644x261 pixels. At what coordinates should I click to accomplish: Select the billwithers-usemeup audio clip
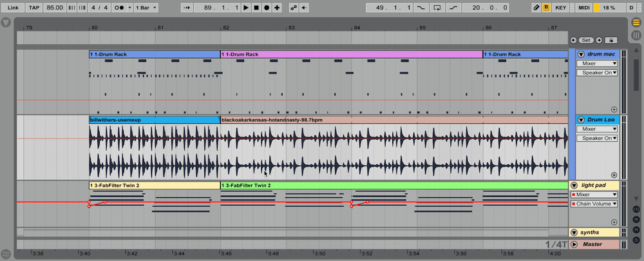coord(155,120)
